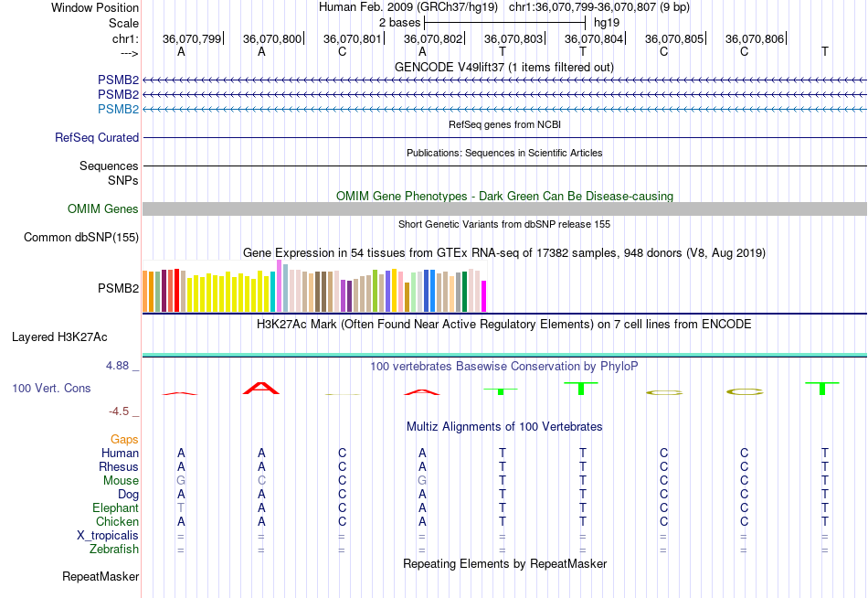
Task: Click the chr1: ruler label
Action: click(x=125, y=38)
